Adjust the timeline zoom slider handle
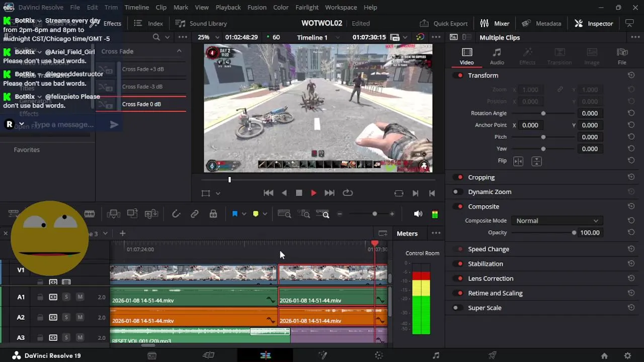The height and width of the screenshot is (362, 644). click(x=374, y=214)
